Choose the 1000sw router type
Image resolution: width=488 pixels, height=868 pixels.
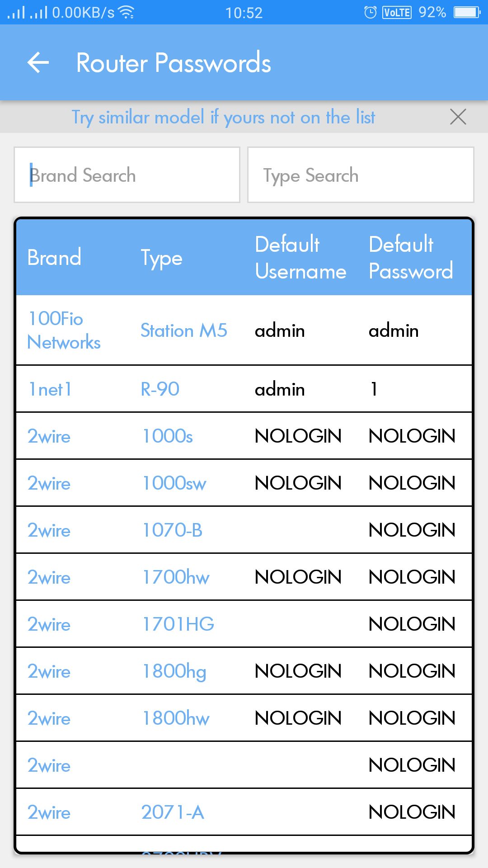point(174,483)
